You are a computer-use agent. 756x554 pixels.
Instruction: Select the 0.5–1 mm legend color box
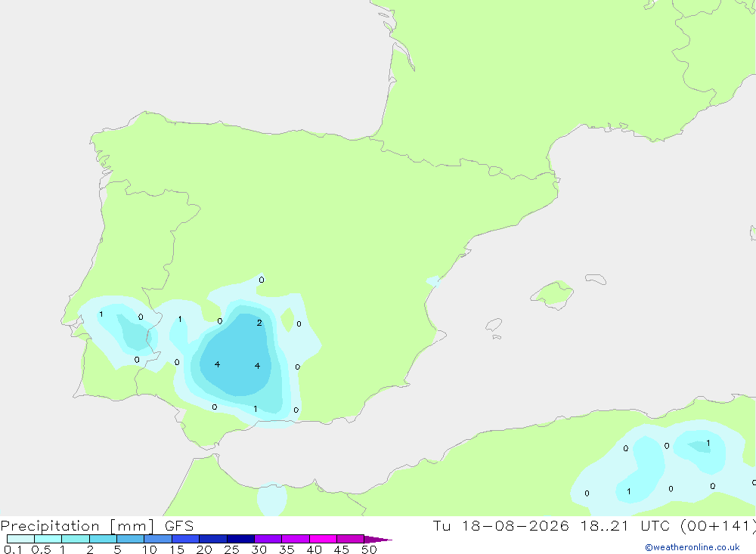pyautogui.click(x=48, y=539)
